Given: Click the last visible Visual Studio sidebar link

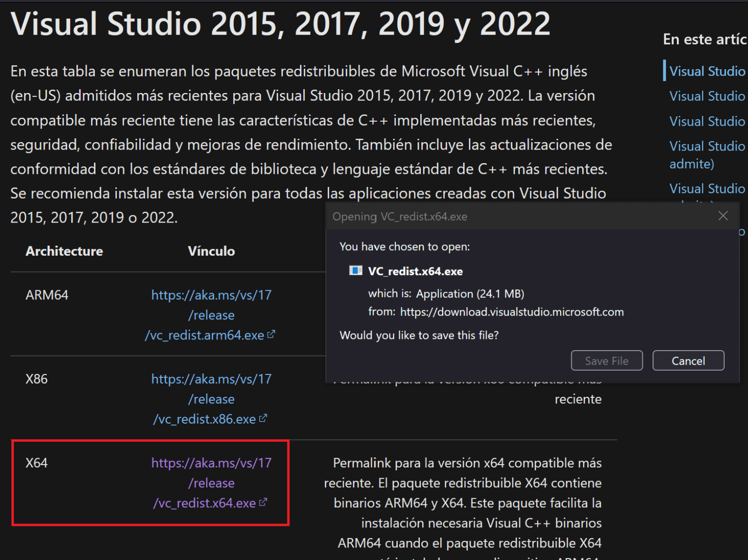Looking at the screenshot, I should (707, 188).
